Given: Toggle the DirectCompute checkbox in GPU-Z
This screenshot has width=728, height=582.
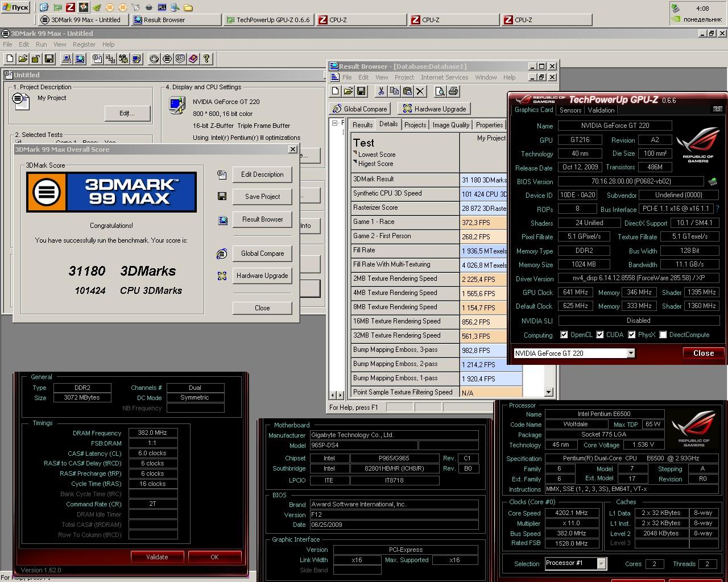Looking at the screenshot, I should click(663, 335).
